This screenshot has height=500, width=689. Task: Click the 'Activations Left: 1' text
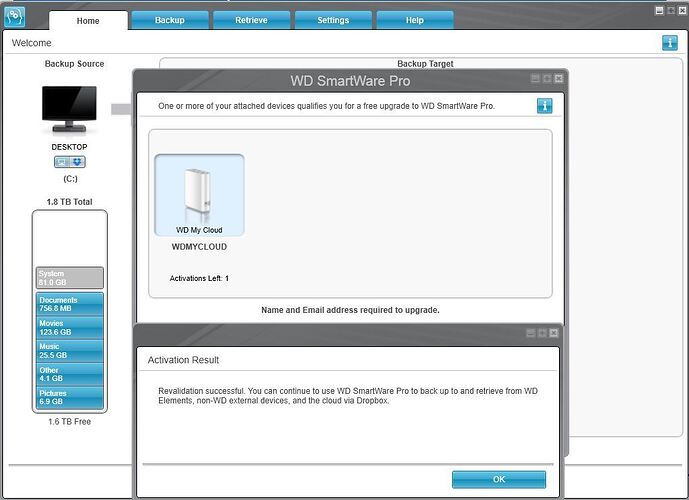[199, 279]
